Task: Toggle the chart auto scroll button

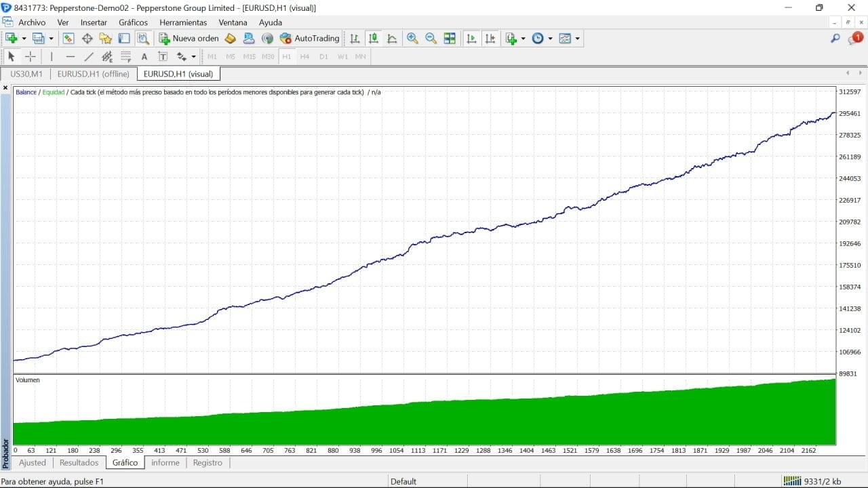Action: 472,39
